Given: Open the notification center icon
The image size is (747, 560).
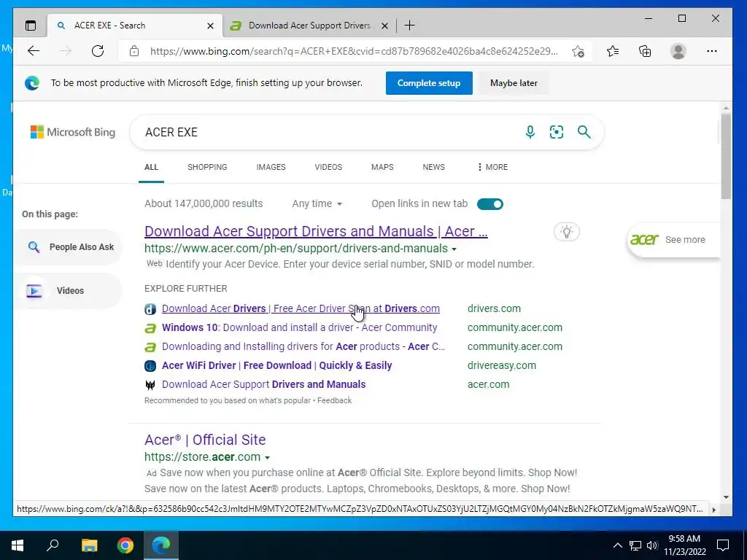Looking at the screenshot, I should click(723, 545).
